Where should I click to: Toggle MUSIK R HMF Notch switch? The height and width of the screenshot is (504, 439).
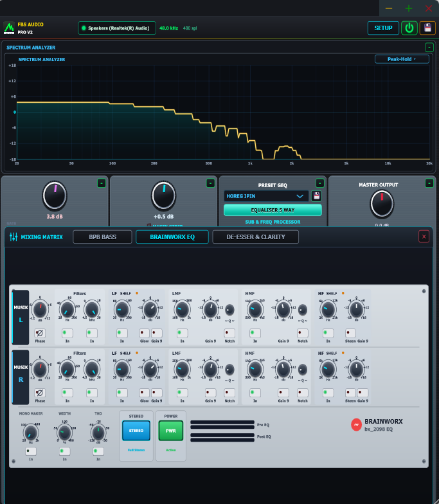pos(302,392)
